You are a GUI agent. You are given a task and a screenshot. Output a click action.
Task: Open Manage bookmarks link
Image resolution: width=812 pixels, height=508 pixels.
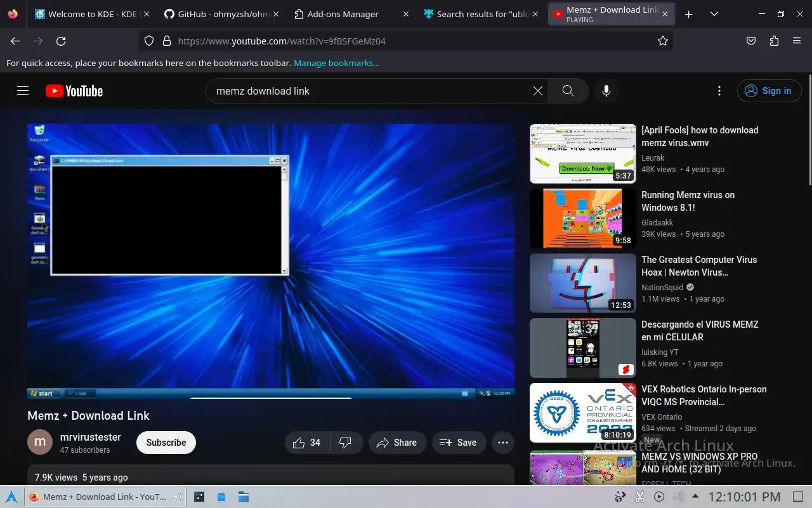pos(337,63)
